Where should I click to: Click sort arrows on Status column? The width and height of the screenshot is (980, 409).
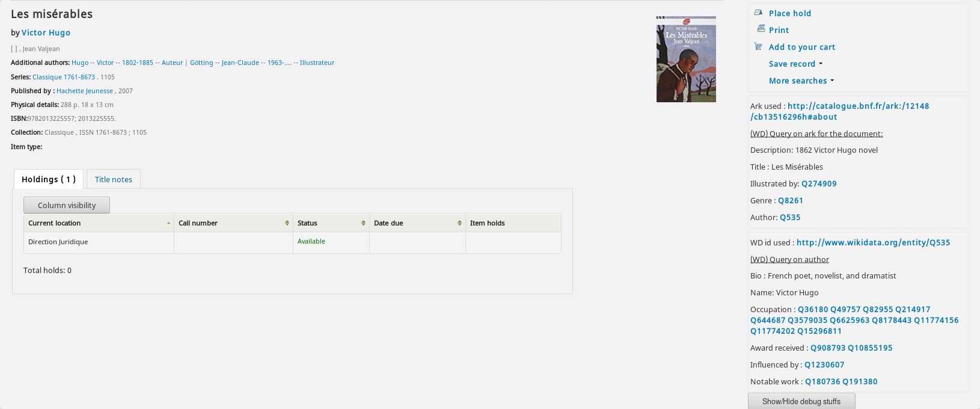pos(363,223)
